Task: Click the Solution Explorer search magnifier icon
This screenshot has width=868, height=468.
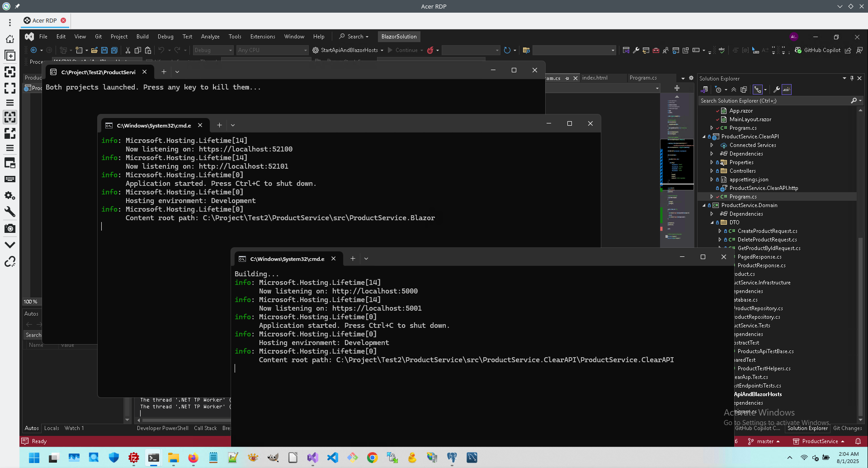Action: click(x=854, y=101)
